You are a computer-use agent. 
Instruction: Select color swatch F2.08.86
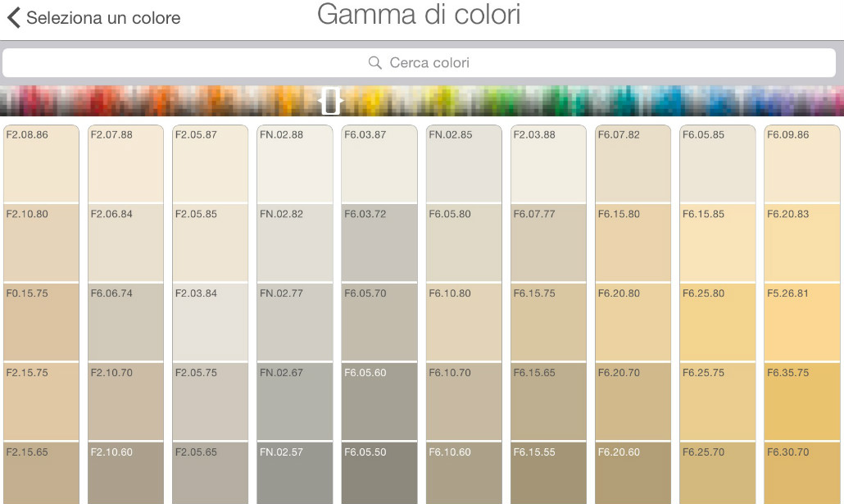pos(42,164)
